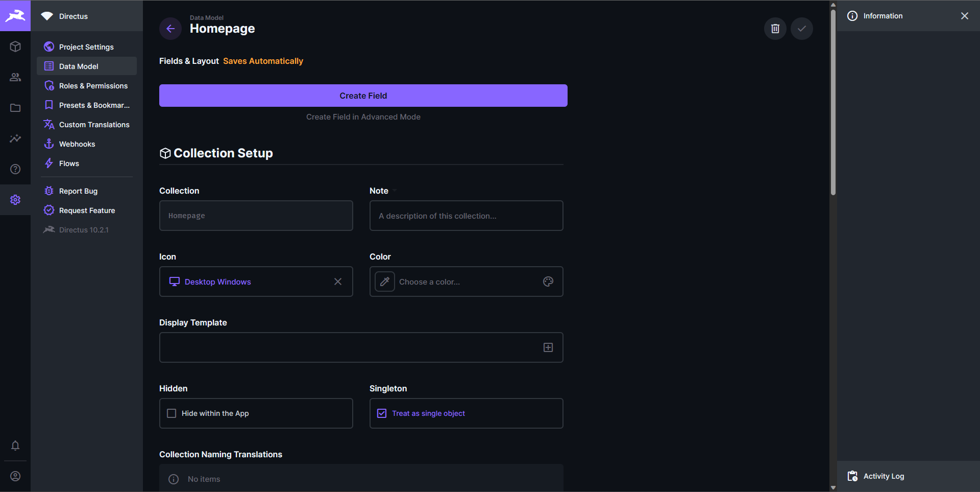Viewport: 980px width, 492px height.
Task: Navigate back using the arrow button
Action: click(x=170, y=29)
